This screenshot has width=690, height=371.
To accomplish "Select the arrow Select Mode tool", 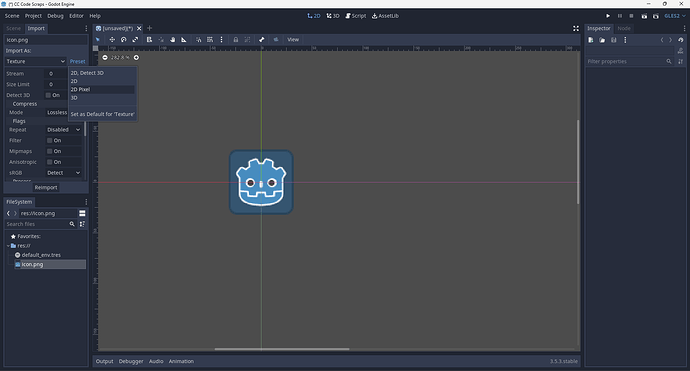I will pos(98,40).
